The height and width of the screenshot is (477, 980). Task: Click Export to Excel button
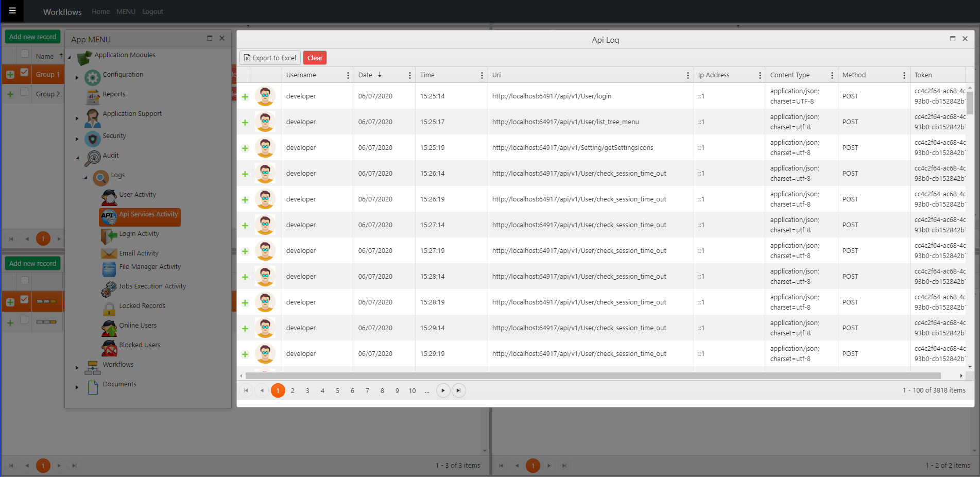(x=270, y=58)
